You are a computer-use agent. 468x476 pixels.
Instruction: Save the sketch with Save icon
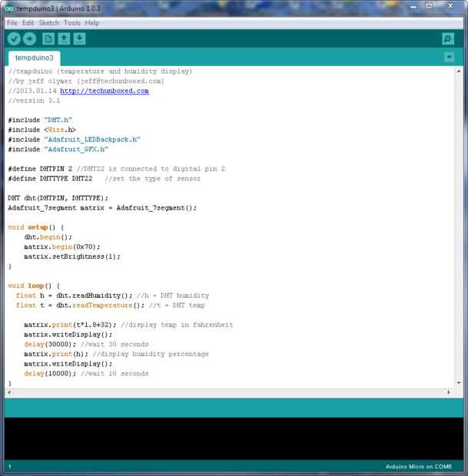click(79, 39)
